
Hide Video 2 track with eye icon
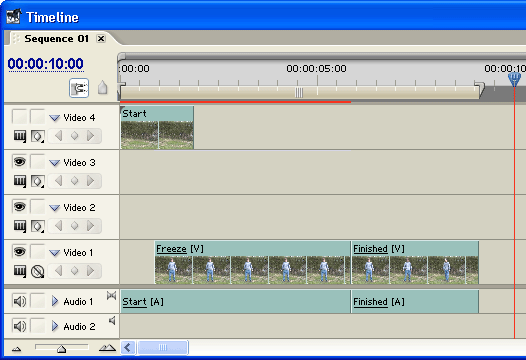click(19, 206)
